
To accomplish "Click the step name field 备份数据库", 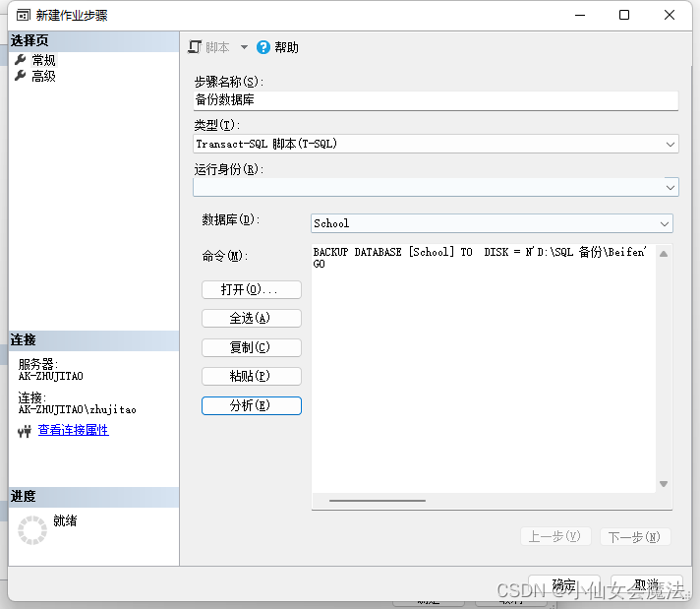I will (436, 100).
